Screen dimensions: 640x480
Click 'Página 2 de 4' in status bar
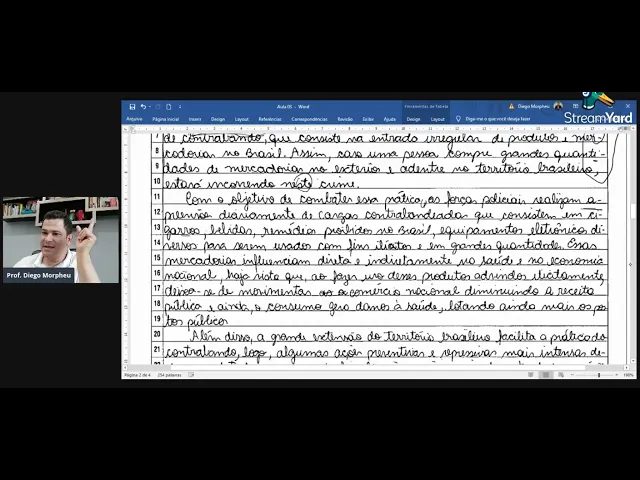tap(137, 375)
